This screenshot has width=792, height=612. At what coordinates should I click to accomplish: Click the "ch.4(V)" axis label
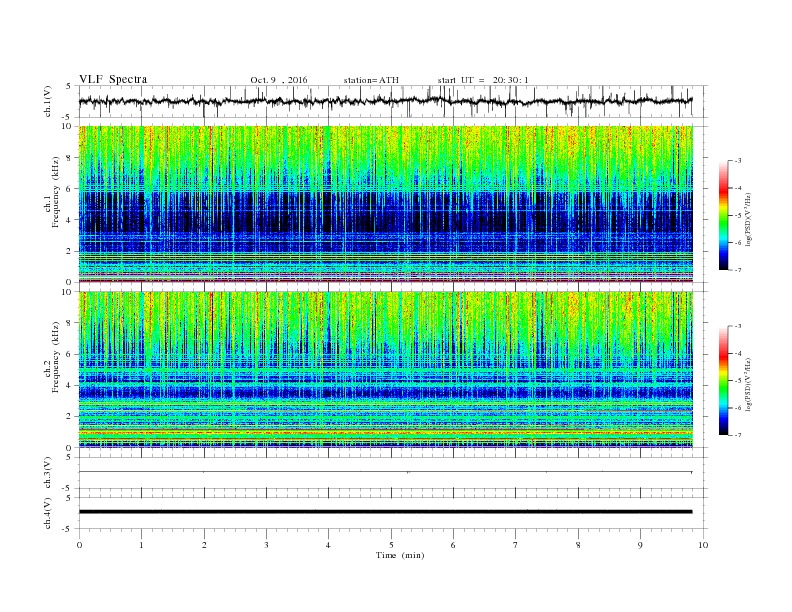48,514
